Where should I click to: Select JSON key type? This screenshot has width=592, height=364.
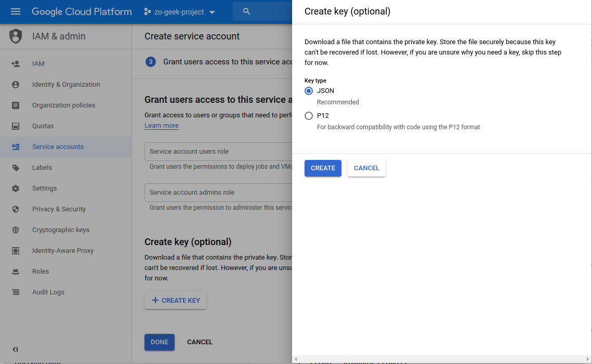click(x=309, y=91)
